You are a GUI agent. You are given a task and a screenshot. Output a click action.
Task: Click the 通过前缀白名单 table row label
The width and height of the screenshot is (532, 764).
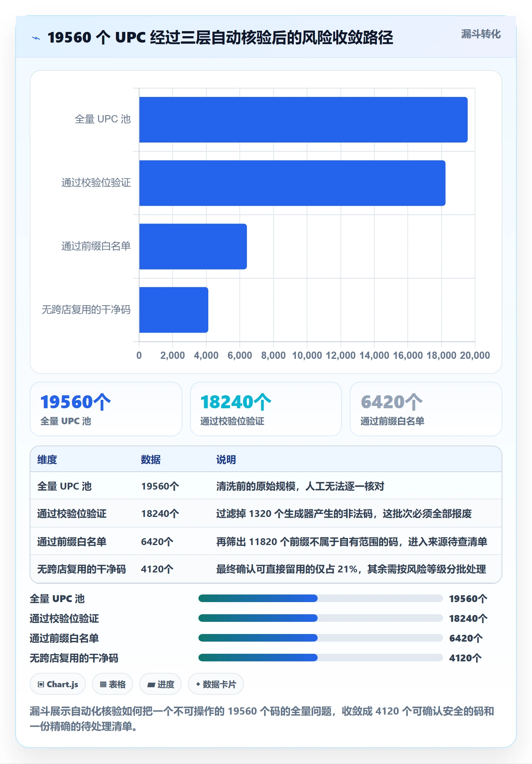[72, 542]
